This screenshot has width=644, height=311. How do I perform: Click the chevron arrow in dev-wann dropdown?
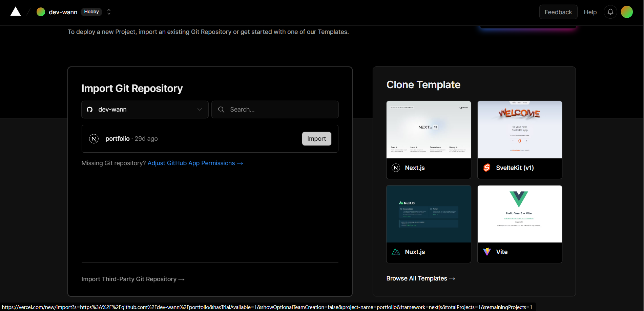pos(200,110)
